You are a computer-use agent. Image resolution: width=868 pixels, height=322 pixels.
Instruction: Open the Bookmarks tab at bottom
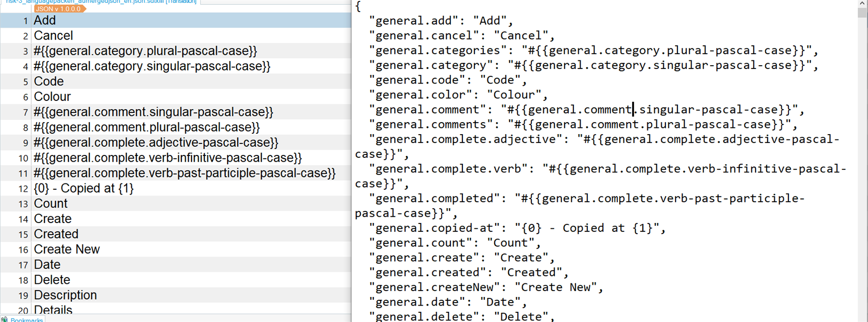click(x=23, y=319)
